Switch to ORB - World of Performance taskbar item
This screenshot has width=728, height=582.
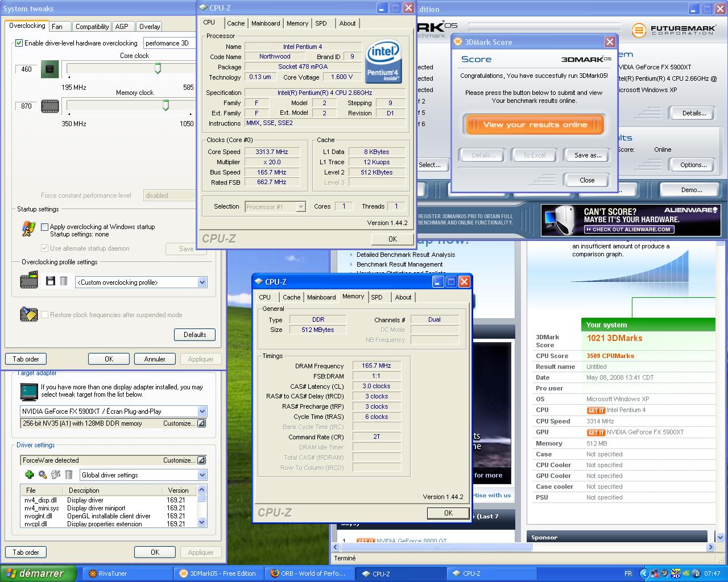pyautogui.click(x=309, y=573)
